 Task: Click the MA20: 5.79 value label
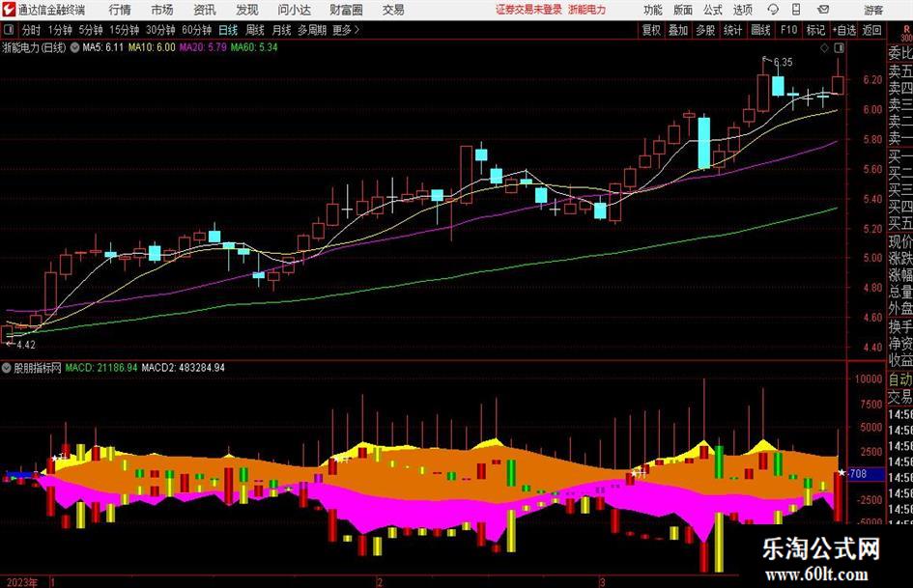tap(203, 47)
